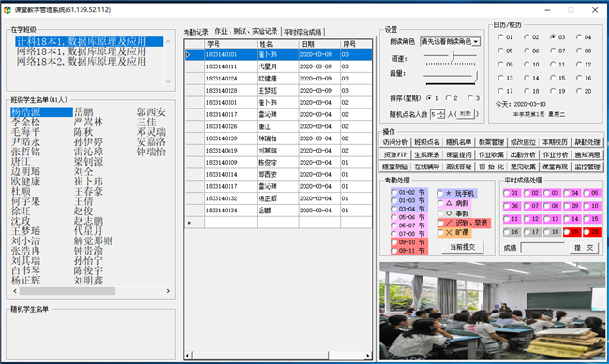Mark attendance as 迟到、早退
Screen dimensions: 609x364
click(x=440, y=223)
